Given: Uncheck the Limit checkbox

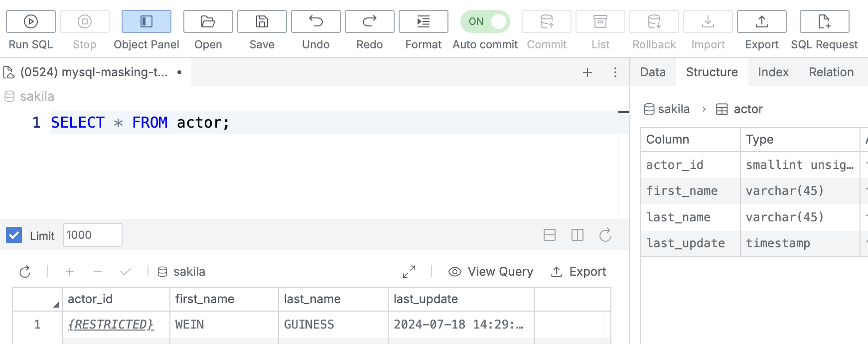Looking at the screenshot, I should (x=14, y=235).
